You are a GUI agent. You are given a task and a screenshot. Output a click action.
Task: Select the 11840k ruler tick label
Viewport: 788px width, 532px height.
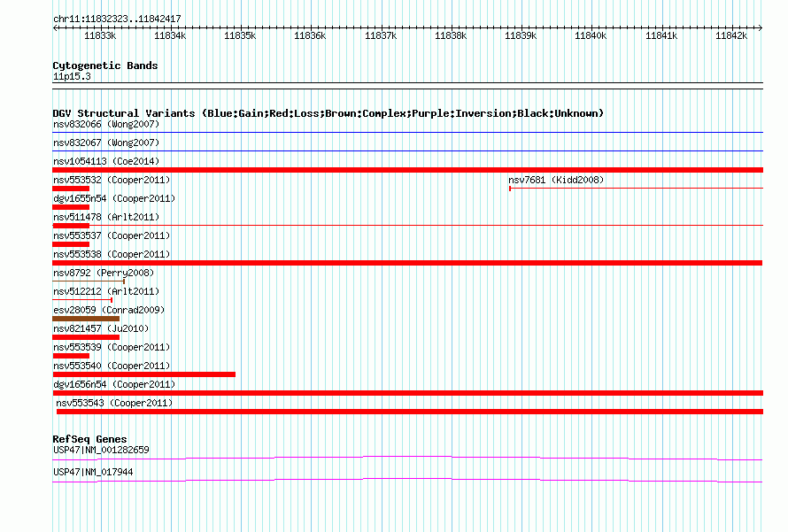(591, 35)
